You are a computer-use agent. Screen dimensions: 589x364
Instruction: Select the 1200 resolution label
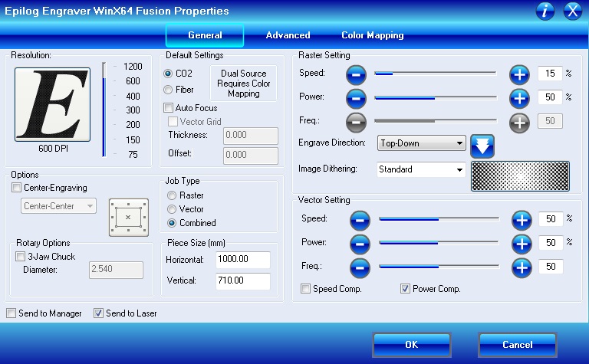coord(133,67)
